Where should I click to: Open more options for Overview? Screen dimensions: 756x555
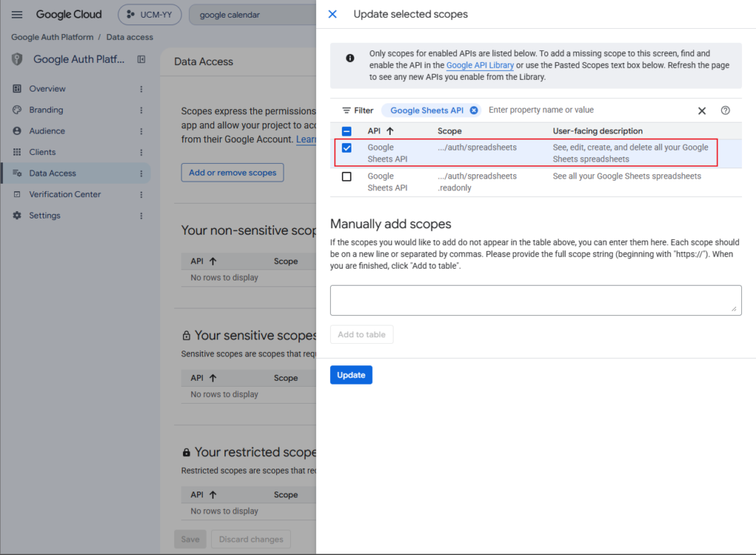tap(141, 89)
